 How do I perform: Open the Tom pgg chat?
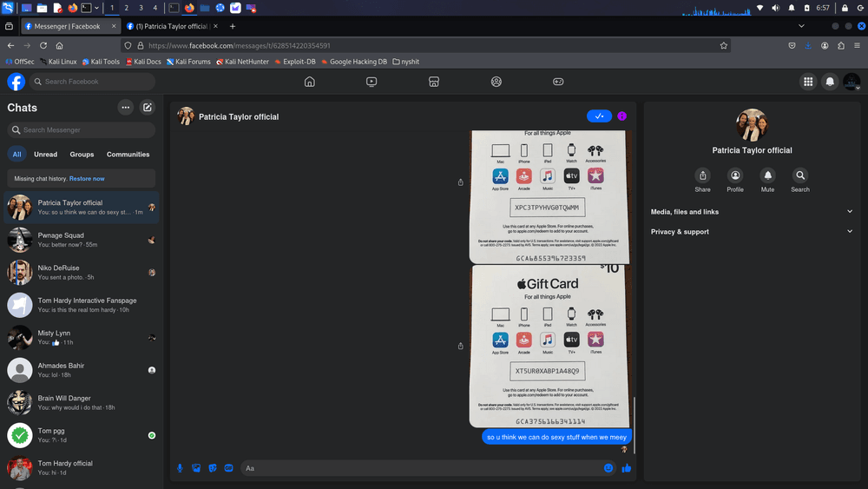coord(82,435)
